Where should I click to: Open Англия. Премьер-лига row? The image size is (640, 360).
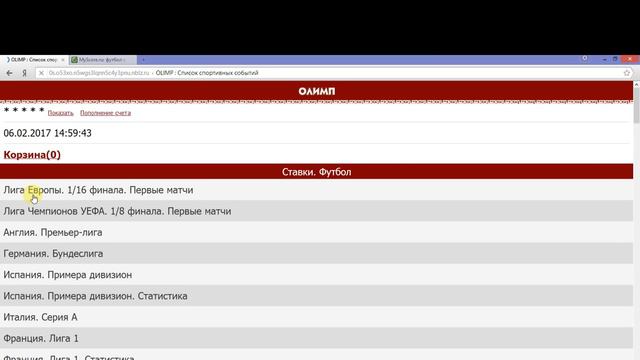pos(316,232)
